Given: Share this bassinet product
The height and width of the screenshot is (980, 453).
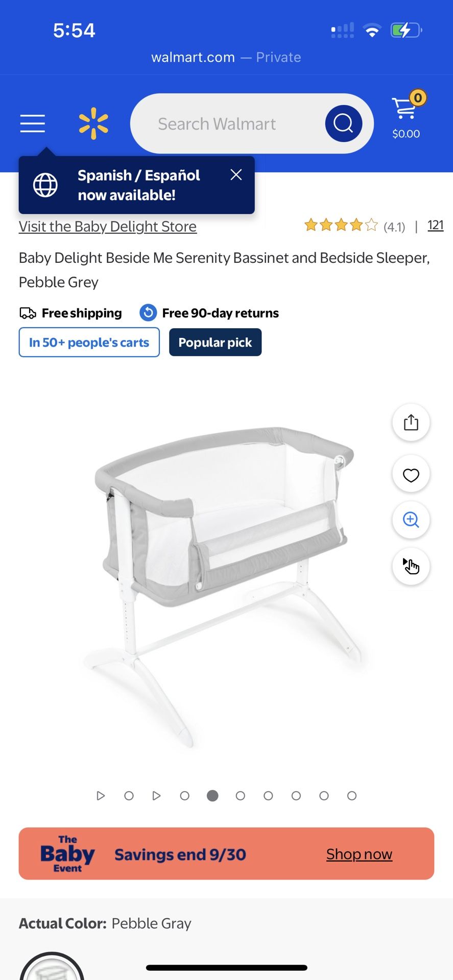Looking at the screenshot, I should (x=411, y=423).
